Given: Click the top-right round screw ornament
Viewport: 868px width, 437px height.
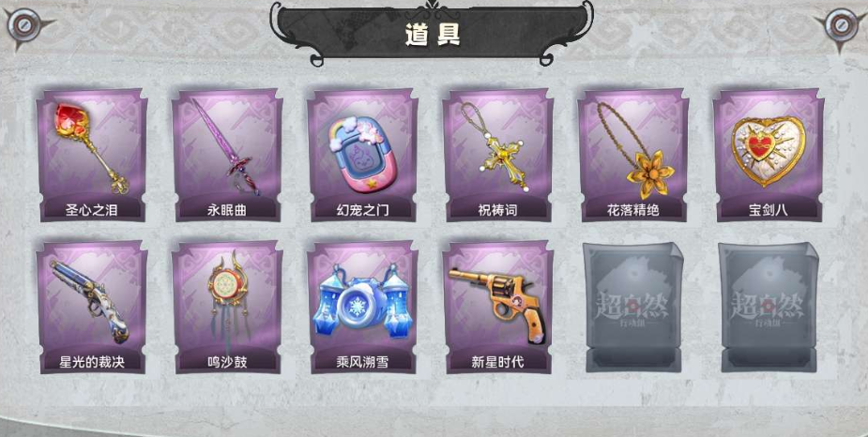Looking at the screenshot, I should click(x=841, y=25).
